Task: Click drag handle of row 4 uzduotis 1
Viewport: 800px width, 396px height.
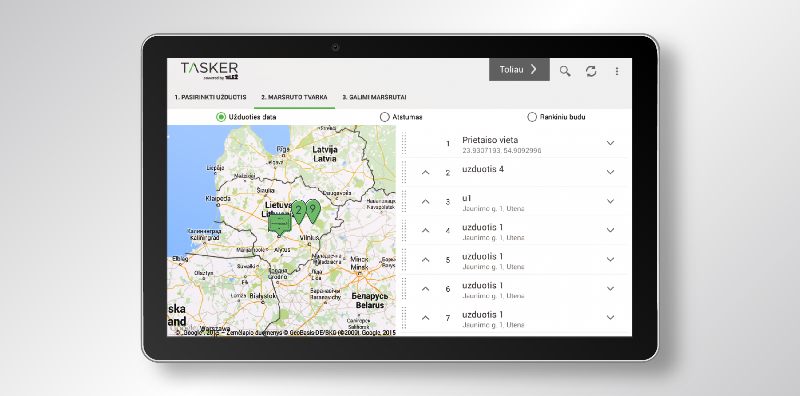Action: [x=404, y=230]
